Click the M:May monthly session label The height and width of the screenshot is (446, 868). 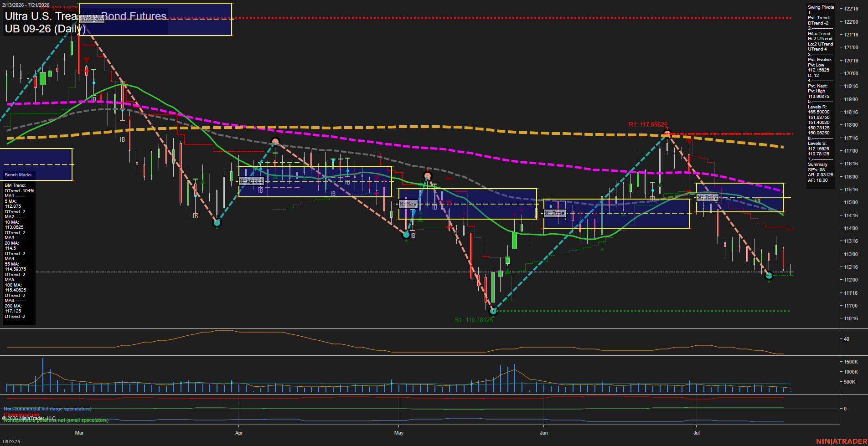pyautogui.click(x=408, y=204)
